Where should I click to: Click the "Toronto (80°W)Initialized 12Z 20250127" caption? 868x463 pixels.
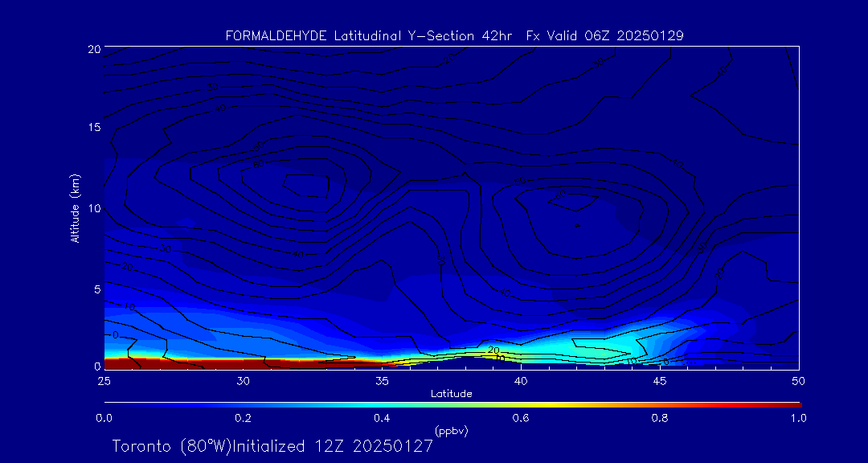click(x=275, y=446)
